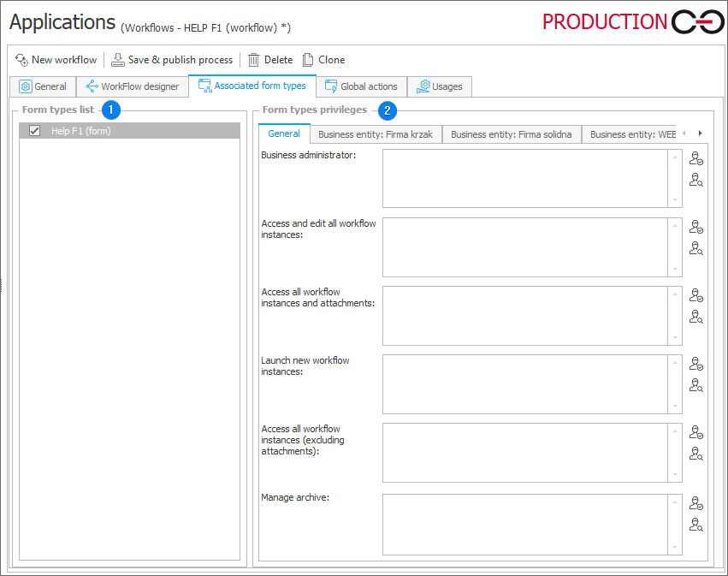
Task: Verify user icon for Launch new workflow instances
Action: pos(696,363)
